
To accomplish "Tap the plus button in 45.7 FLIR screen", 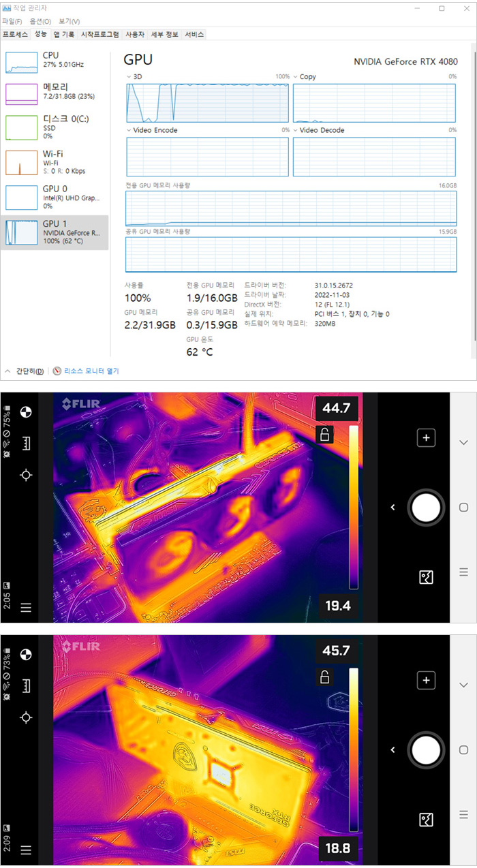I will (426, 680).
